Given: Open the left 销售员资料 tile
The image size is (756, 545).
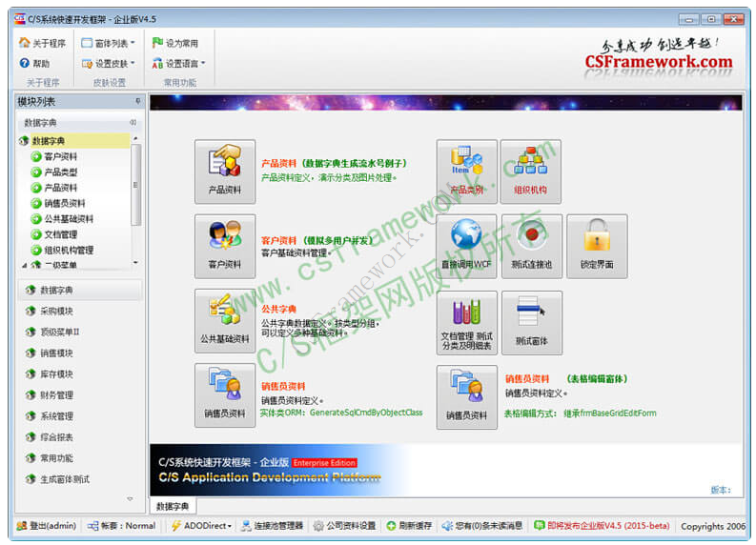Looking at the screenshot, I should point(225,395).
